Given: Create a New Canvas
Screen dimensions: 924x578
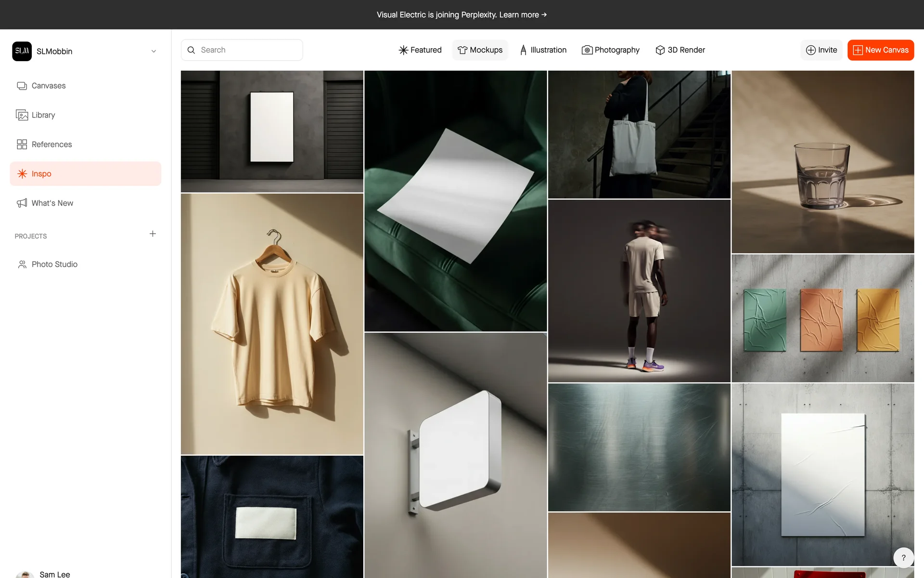Looking at the screenshot, I should pos(880,50).
